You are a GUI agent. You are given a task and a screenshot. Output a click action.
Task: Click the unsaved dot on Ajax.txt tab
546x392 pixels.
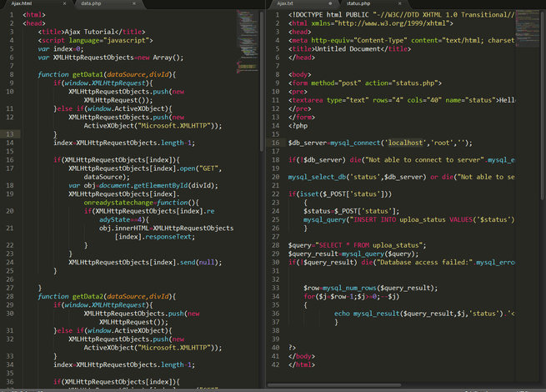tap(331, 4)
